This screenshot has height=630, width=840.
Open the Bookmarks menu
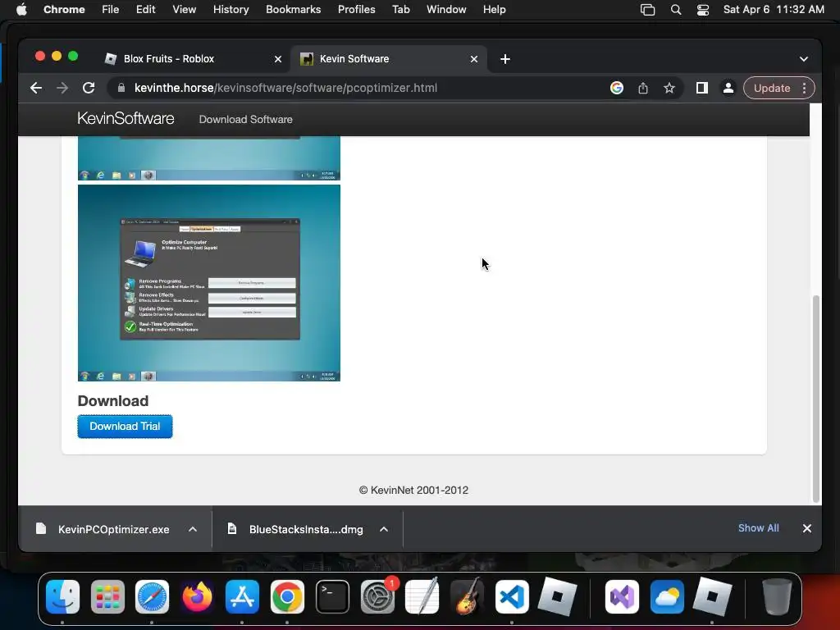293,10
